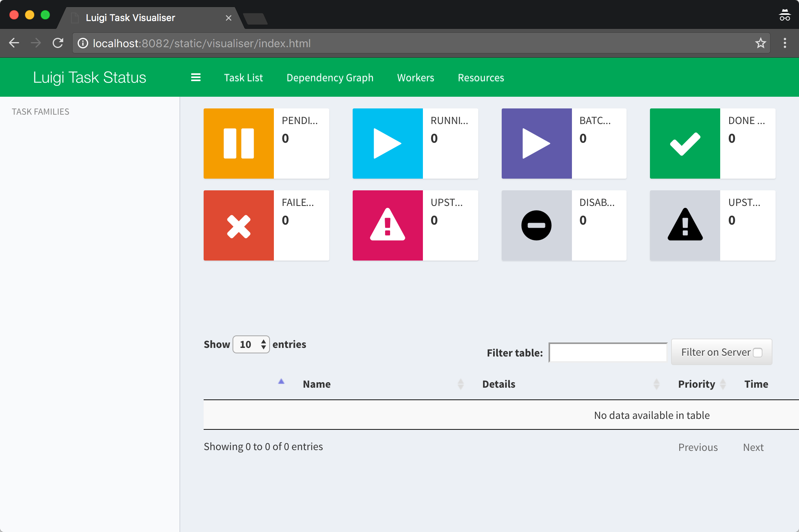This screenshot has height=532, width=799.
Task: Open the Show entries count dropdown
Action: [x=251, y=344]
